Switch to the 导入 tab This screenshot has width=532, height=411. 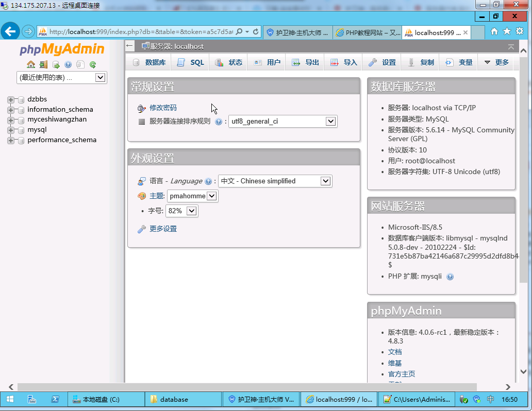tap(344, 62)
